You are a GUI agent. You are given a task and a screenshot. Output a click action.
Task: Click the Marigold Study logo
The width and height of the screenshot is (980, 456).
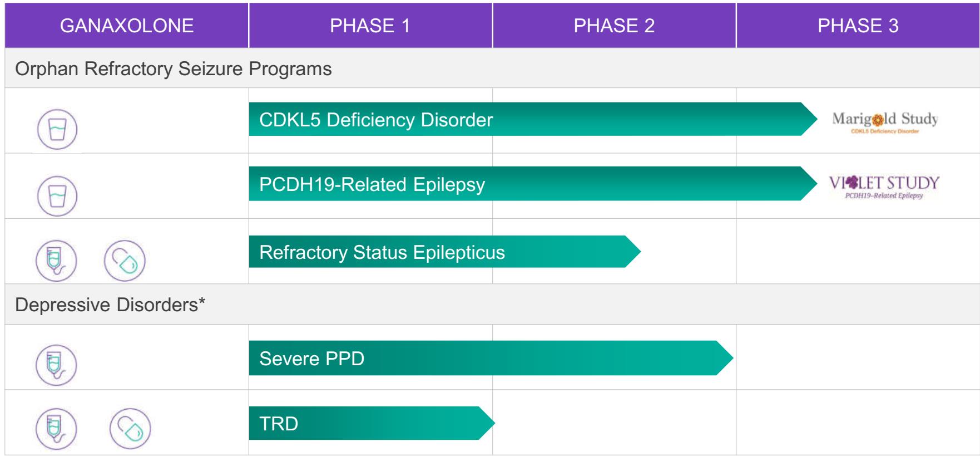click(x=884, y=121)
